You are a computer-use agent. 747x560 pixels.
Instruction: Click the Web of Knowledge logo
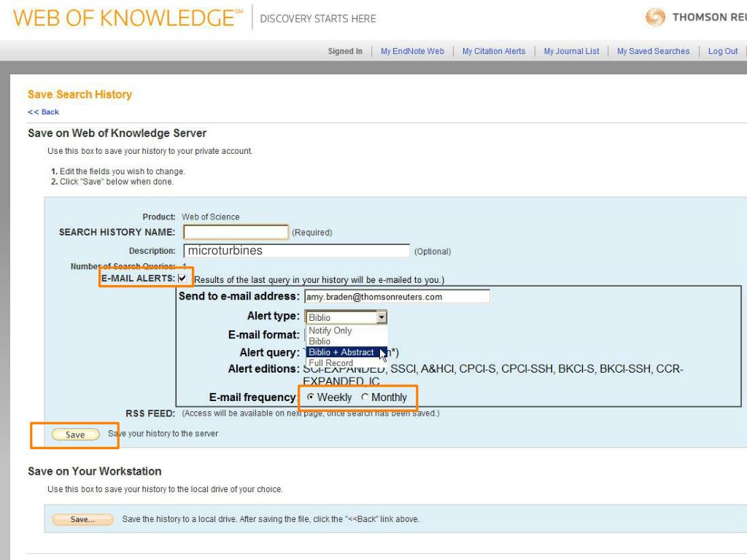pyautogui.click(x=128, y=18)
